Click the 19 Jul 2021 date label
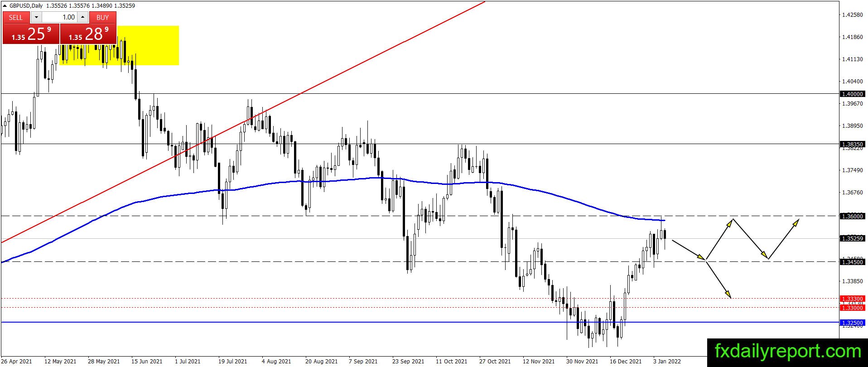Screen dimensions: 868x367 [x=233, y=362]
